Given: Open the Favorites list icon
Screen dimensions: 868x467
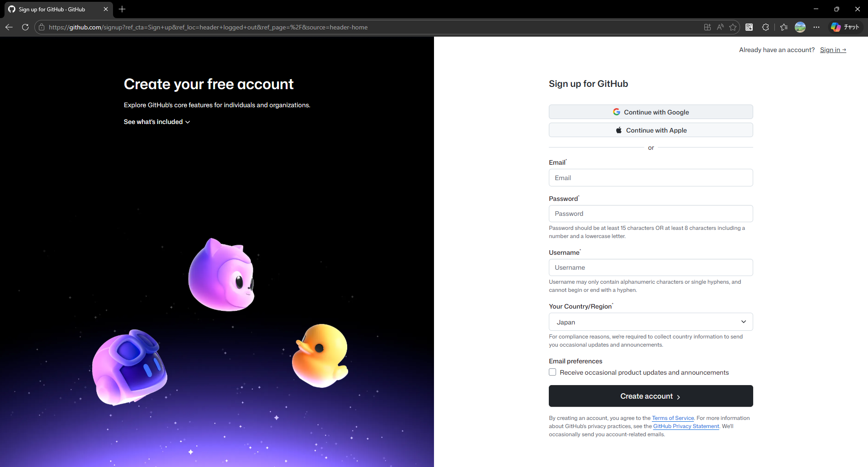Looking at the screenshot, I should 784,27.
